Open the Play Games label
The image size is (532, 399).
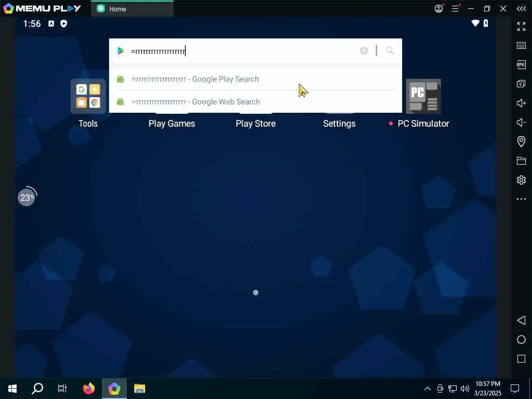171,124
